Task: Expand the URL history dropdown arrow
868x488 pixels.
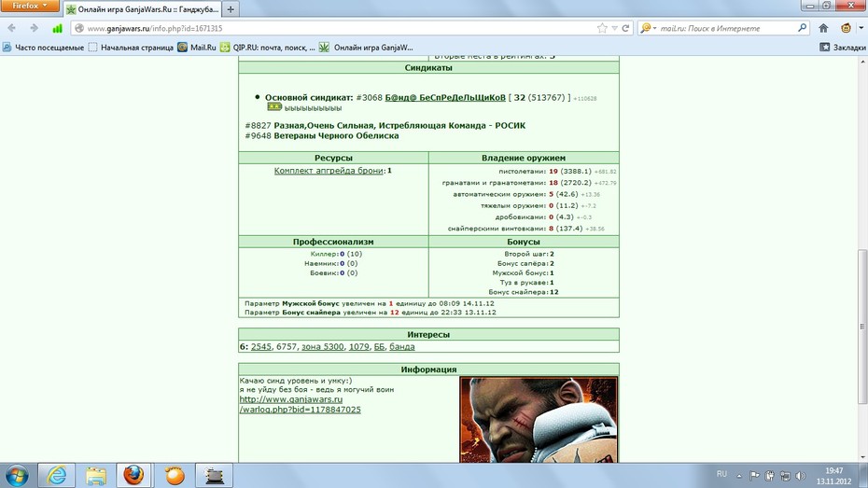Action: [614, 28]
